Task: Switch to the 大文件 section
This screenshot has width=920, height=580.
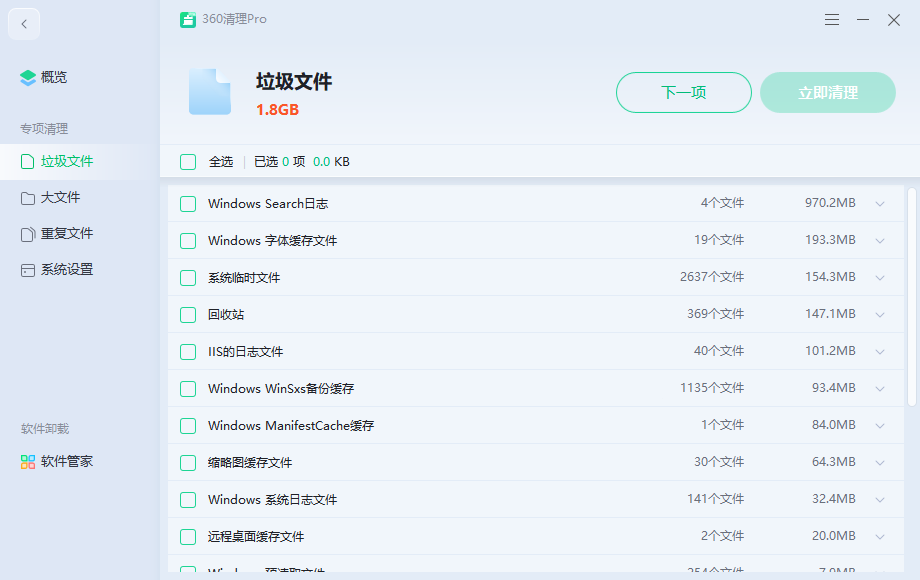Action: pos(60,198)
